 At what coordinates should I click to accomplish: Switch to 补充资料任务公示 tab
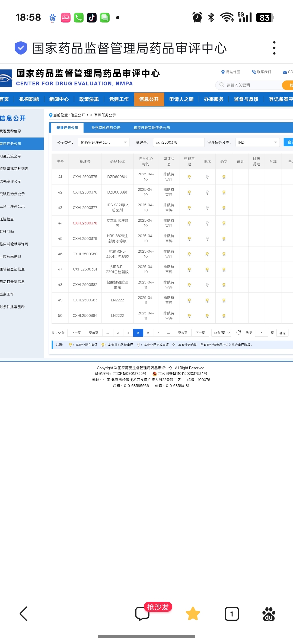click(x=106, y=128)
